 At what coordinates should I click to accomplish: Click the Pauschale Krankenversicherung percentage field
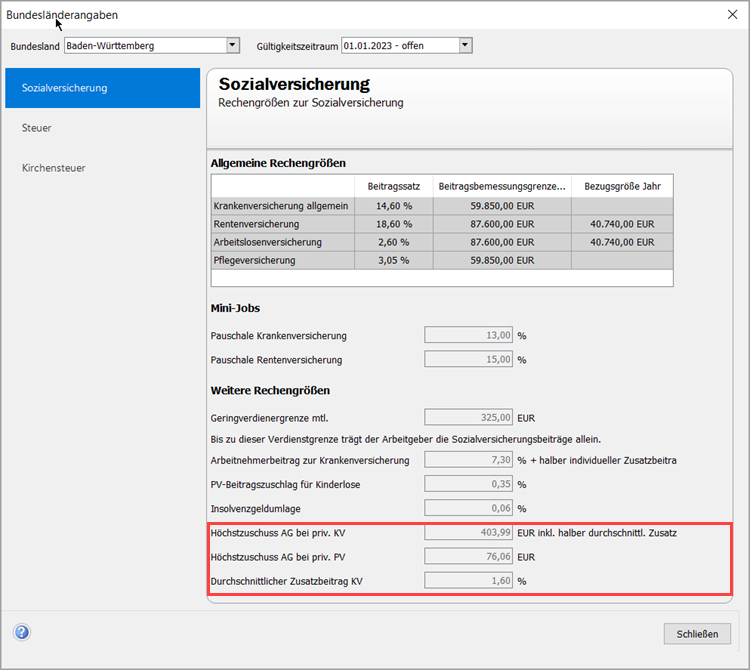(469, 335)
